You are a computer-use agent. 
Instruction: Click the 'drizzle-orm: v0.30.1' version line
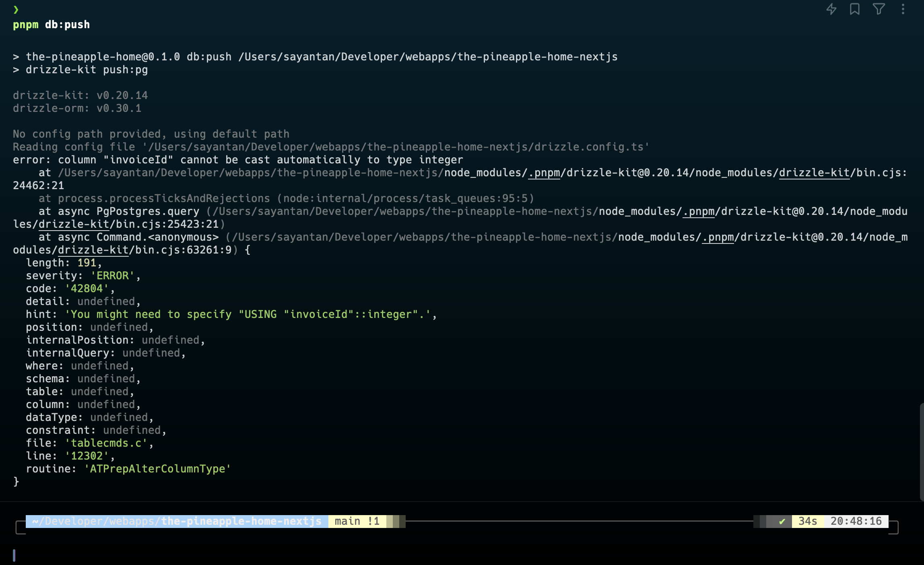[x=77, y=108]
